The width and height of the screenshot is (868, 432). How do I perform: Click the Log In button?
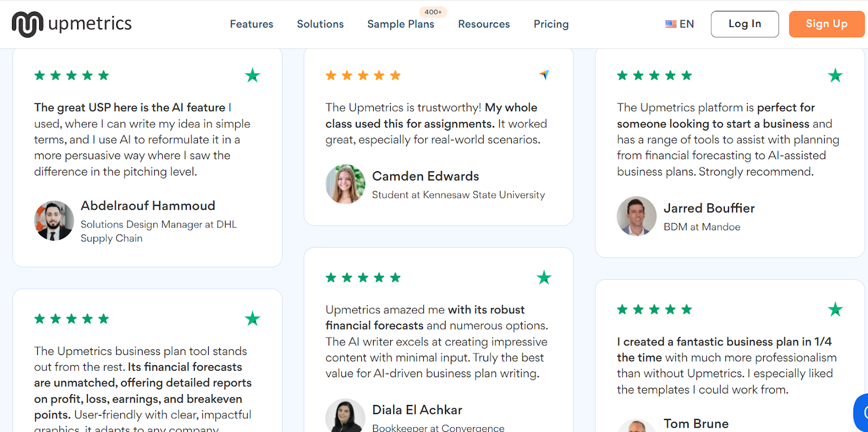tap(745, 24)
